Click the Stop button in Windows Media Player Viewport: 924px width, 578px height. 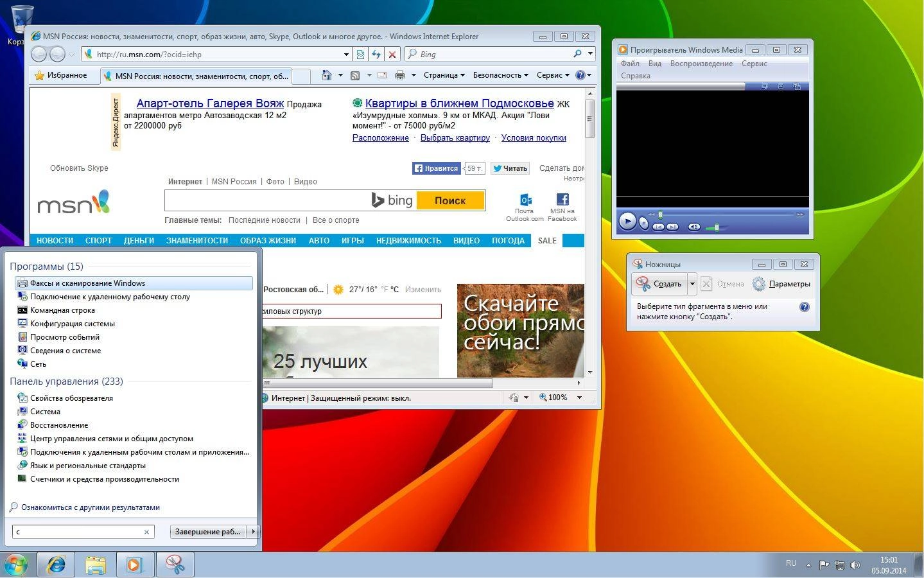[644, 223]
